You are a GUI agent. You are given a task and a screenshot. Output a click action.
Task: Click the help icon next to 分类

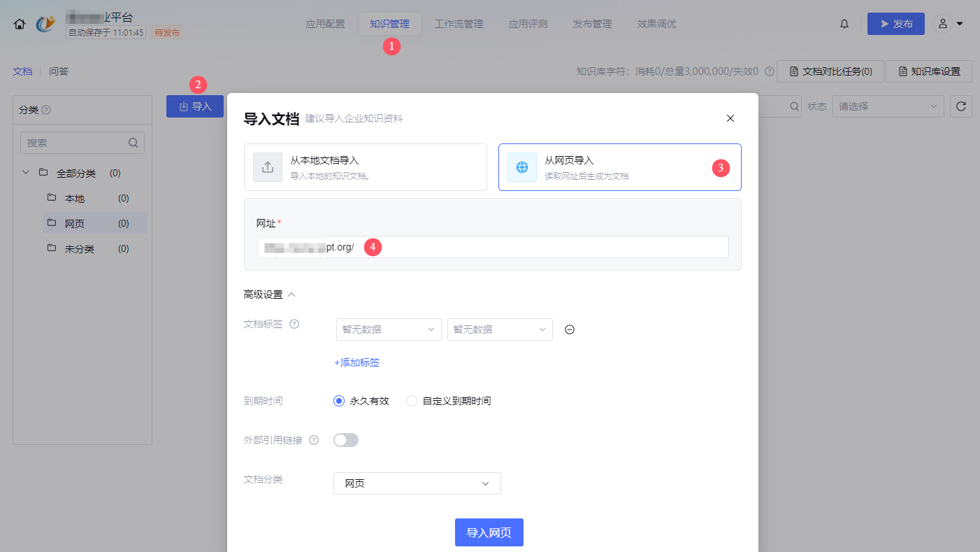point(46,110)
